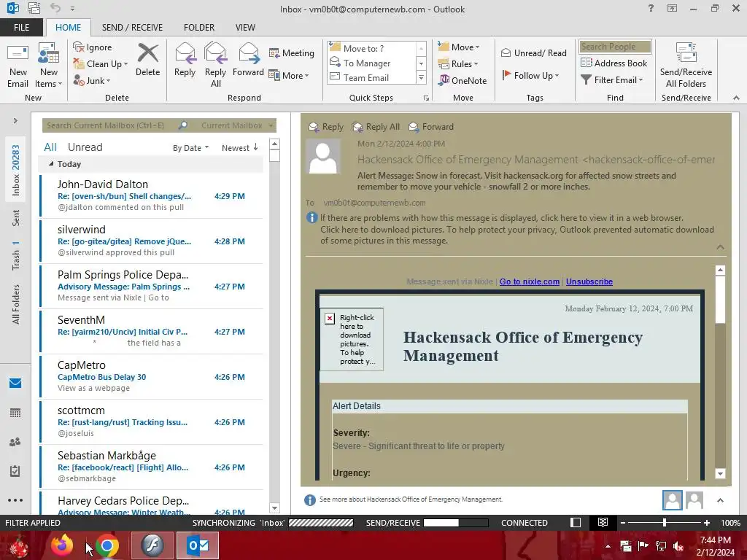Open the email from scottmcm
This screenshot has height=560, width=747.
pyautogui.click(x=152, y=422)
